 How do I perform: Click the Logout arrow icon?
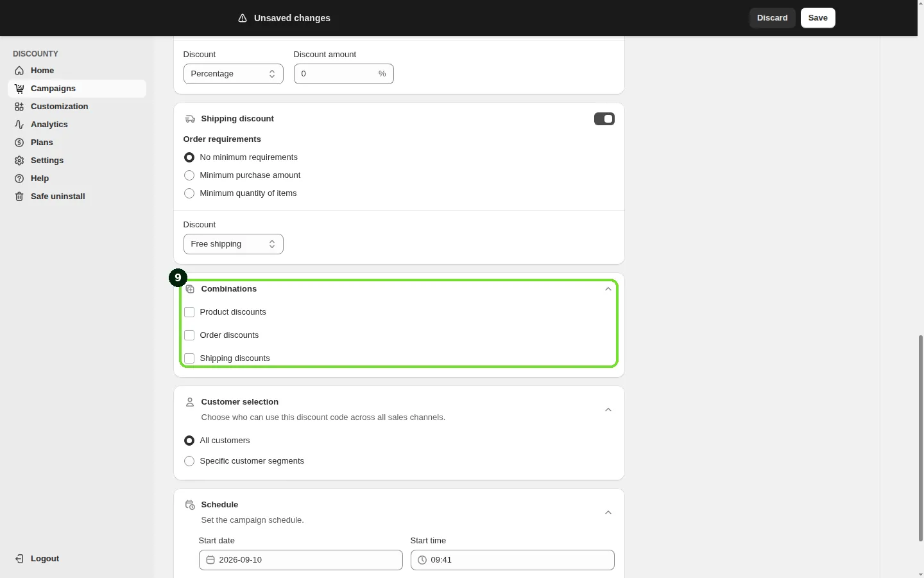pyautogui.click(x=19, y=559)
